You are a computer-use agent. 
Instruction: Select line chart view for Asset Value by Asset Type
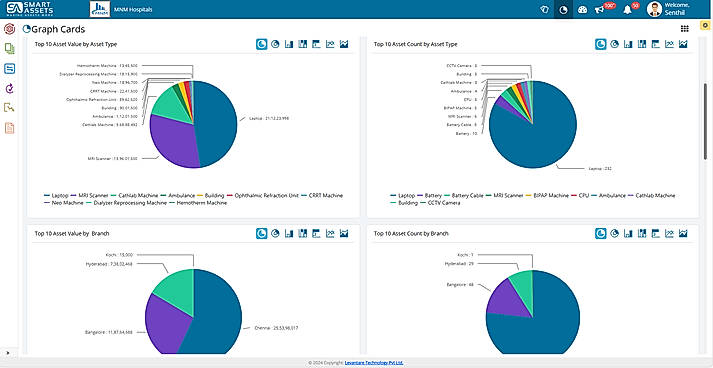[x=330, y=44]
